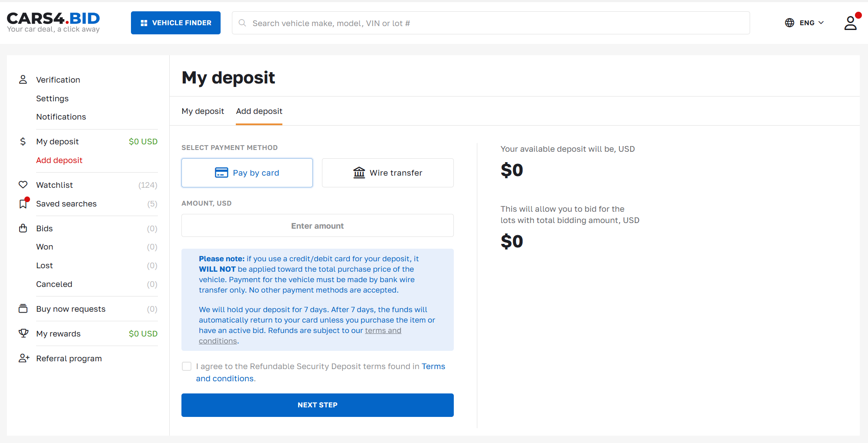Click the globe language icon
Image resolution: width=868 pixels, height=443 pixels.
(789, 23)
